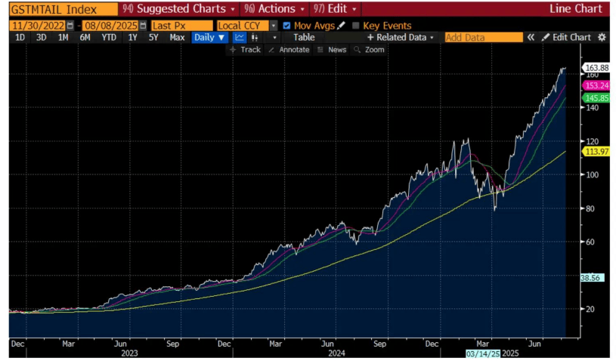This screenshot has width=616, height=364.
Task: Edit moving averages with pencil icon
Action: click(341, 26)
